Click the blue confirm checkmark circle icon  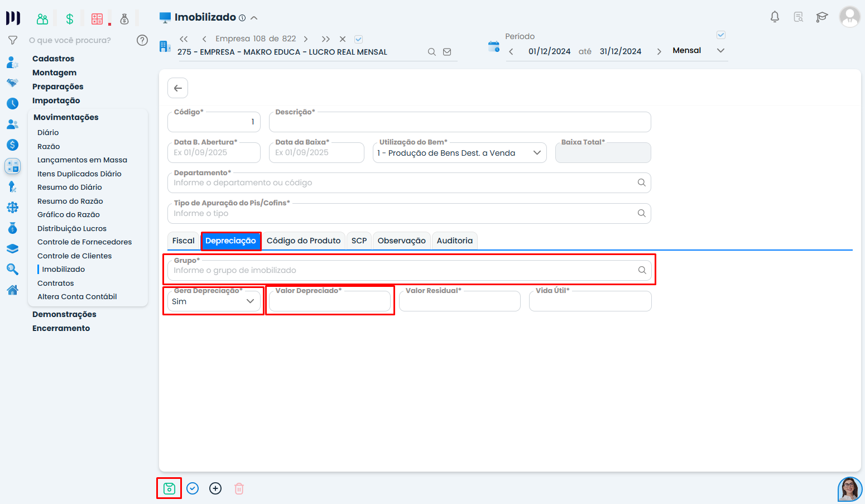[x=193, y=489]
